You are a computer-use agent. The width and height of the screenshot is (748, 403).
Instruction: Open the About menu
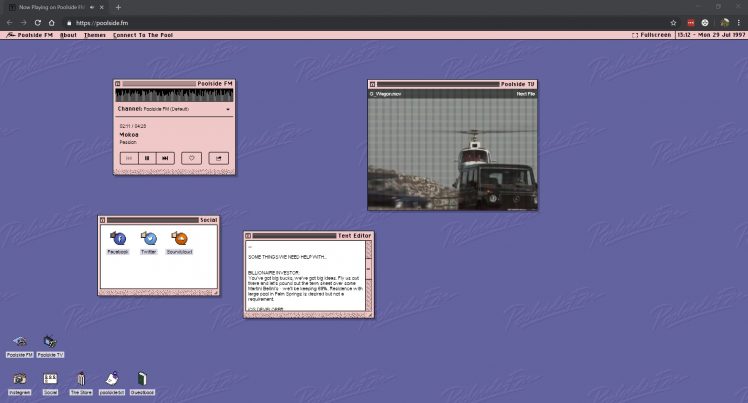tap(68, 35)
